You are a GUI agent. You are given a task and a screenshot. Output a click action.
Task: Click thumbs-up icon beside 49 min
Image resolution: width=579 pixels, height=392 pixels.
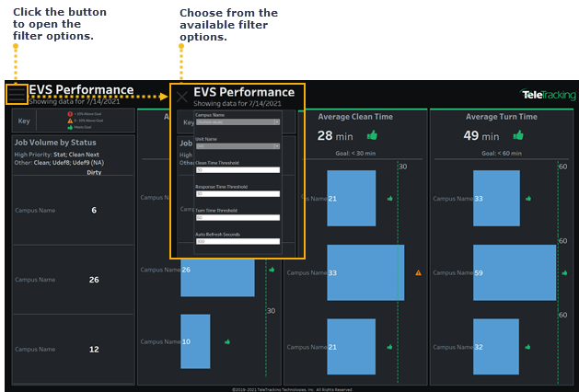518,135
